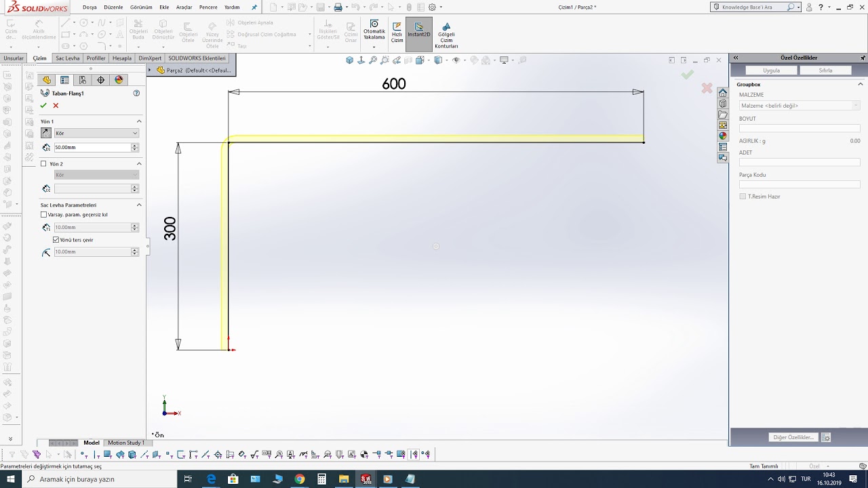Cancel sketch with red X in viewport corner

coord(707,88)
